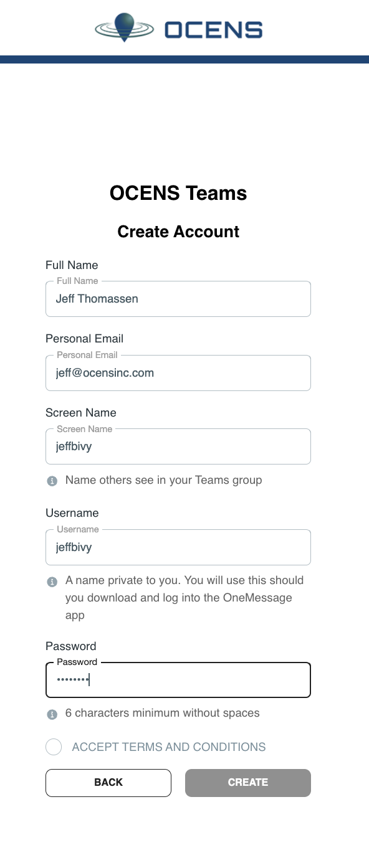369x868 pixels.
Task: Click info icon beside Screen Name hint
Action: [x=52, y=481]
